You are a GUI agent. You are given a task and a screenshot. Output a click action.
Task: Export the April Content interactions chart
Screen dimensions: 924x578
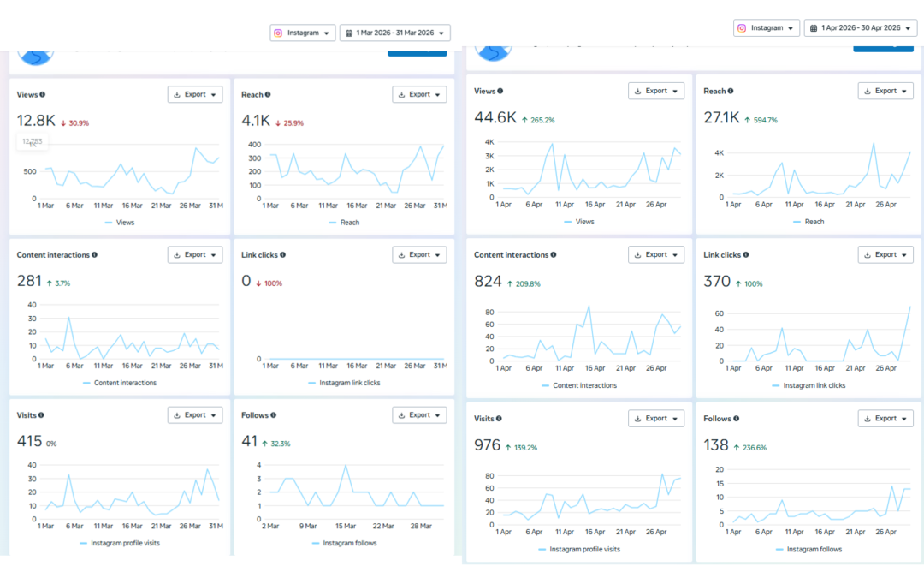(656, 255)
